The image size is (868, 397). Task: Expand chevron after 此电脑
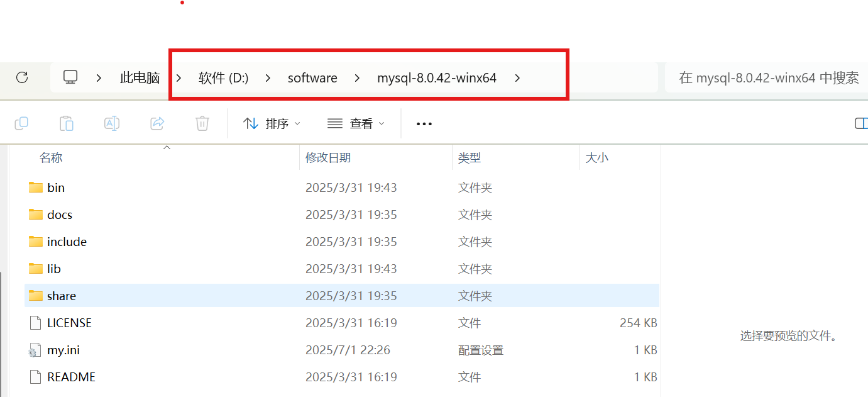(179, 78)
